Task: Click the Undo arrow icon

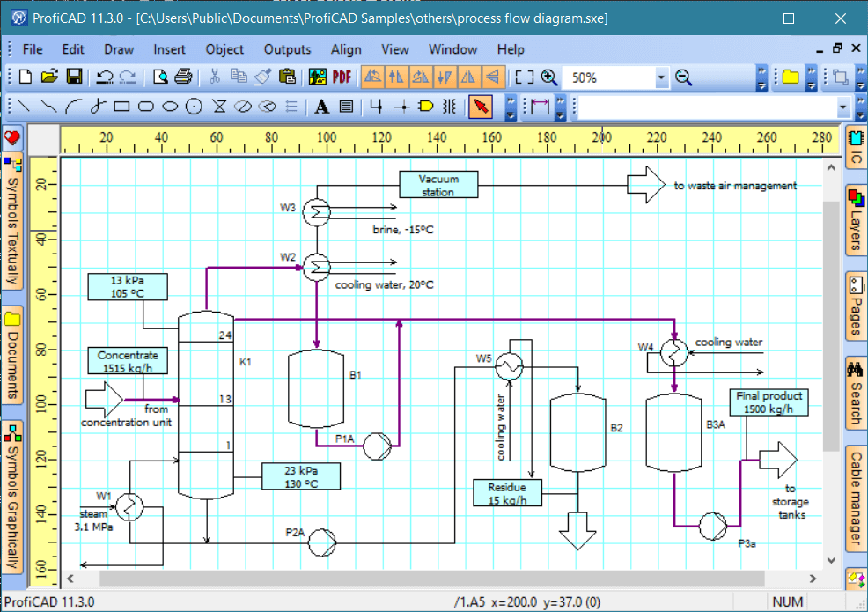Action: (x=105, y=77)
